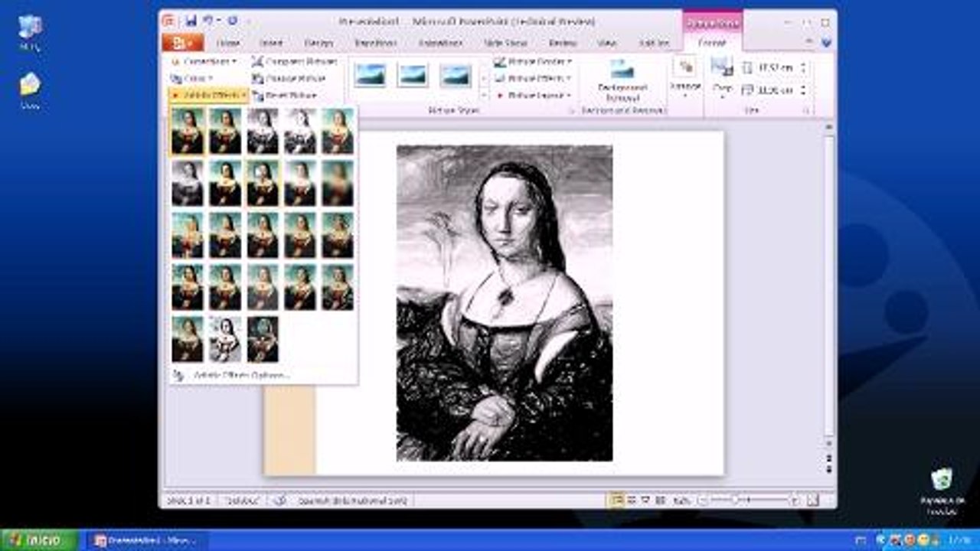Open PowerPoint Help with the question mark icon
Screen dimensions: 980x551
point(826,43)
